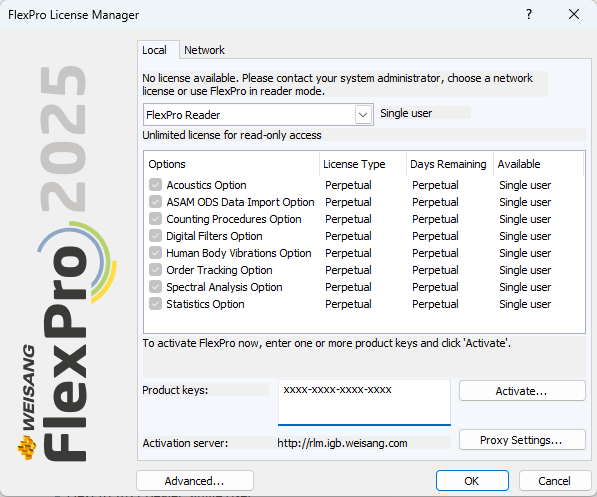Toggle the Order Tracking Option checkbox
Screen dimensions: 597x497
pos(155,270)
